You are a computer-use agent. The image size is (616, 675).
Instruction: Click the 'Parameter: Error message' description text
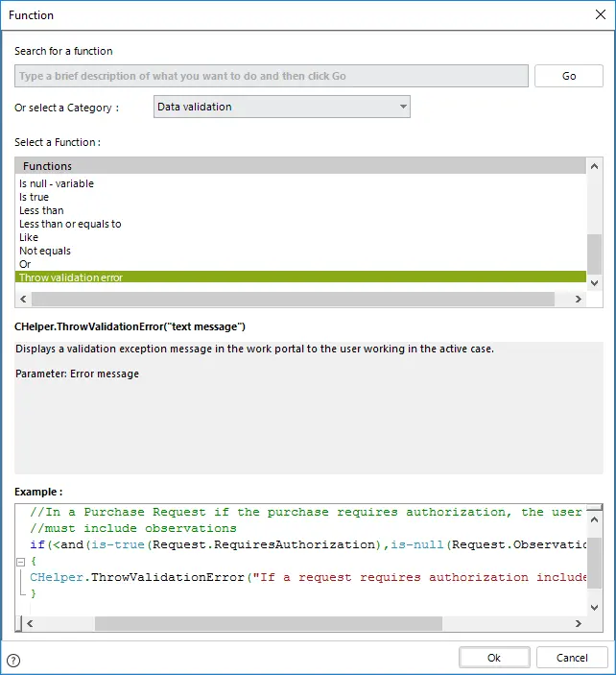pos(77,374)
